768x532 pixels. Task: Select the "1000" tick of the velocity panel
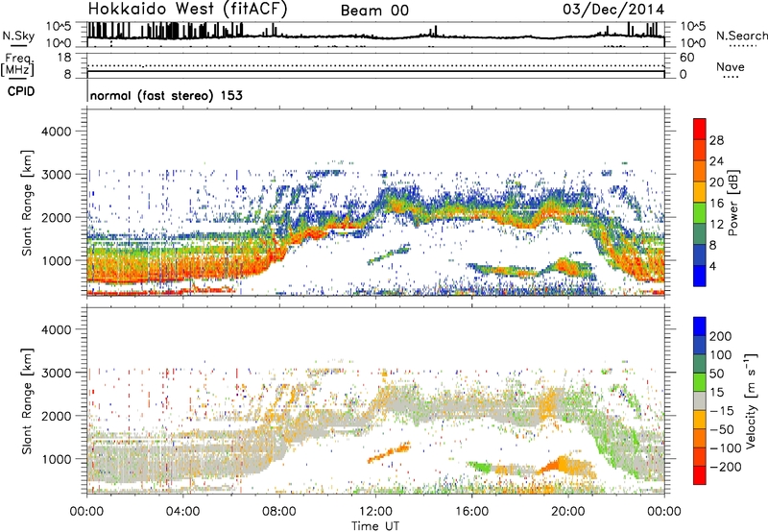[57, 459]
